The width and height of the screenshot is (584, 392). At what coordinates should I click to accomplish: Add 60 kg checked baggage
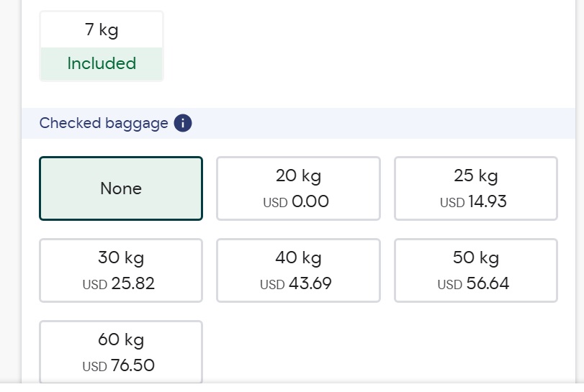121,352
